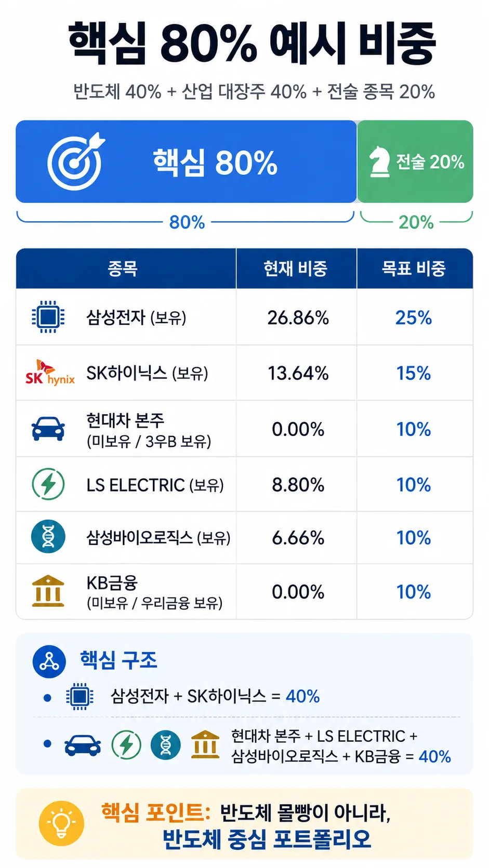Click the green 20% bracket label
Viewport: 489px width, 868px height.
coord(416,222)
